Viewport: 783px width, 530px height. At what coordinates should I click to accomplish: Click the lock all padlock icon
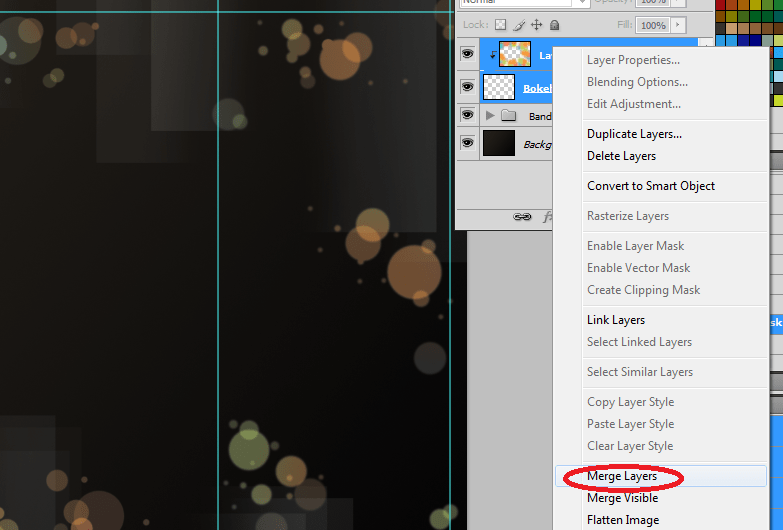(555, 25)
